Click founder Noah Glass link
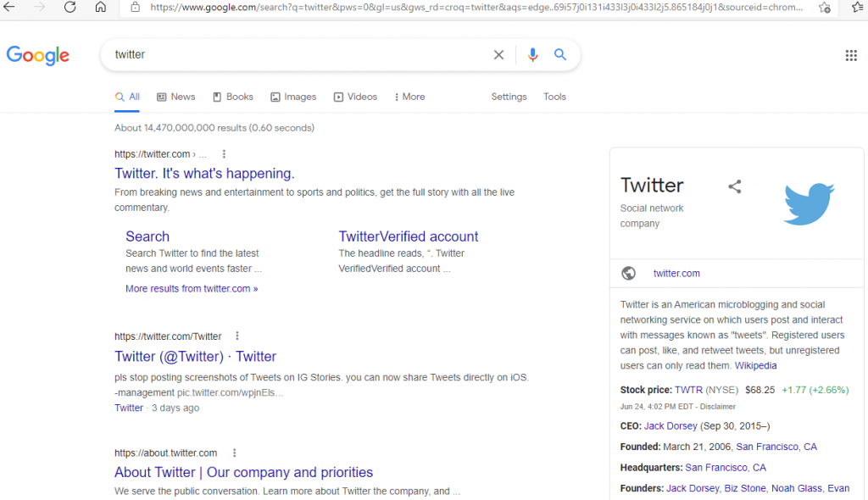868x500 pixels. (x=797, y=488)
